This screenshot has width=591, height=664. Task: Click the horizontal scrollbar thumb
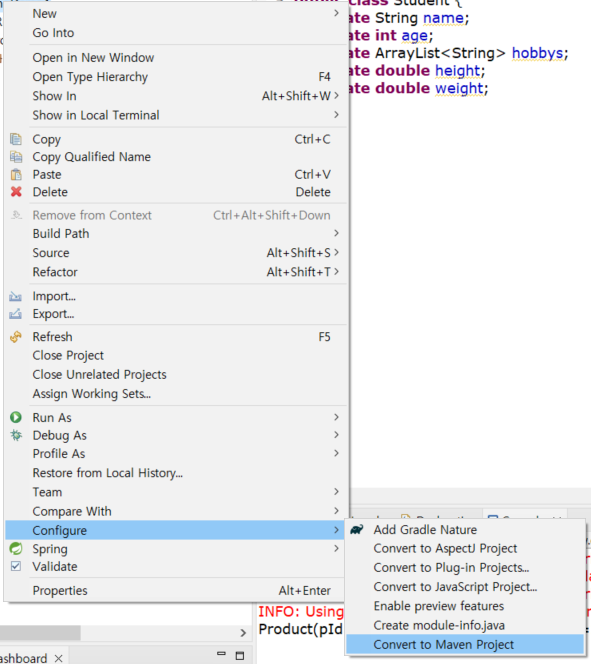[40, 633]
